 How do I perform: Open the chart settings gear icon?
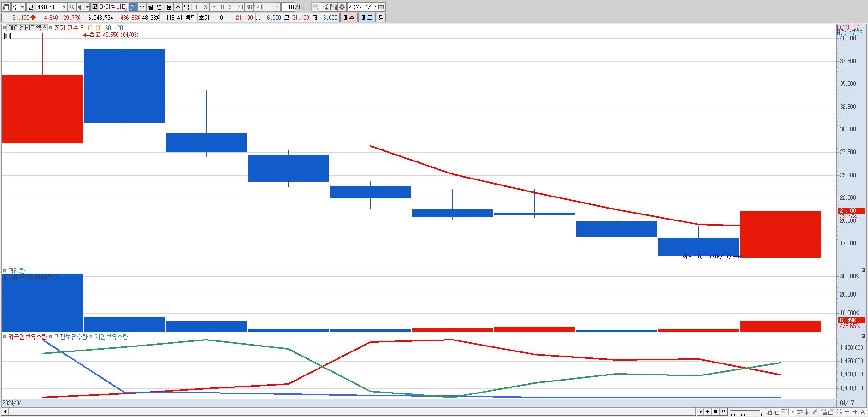(x=342, y=7)
